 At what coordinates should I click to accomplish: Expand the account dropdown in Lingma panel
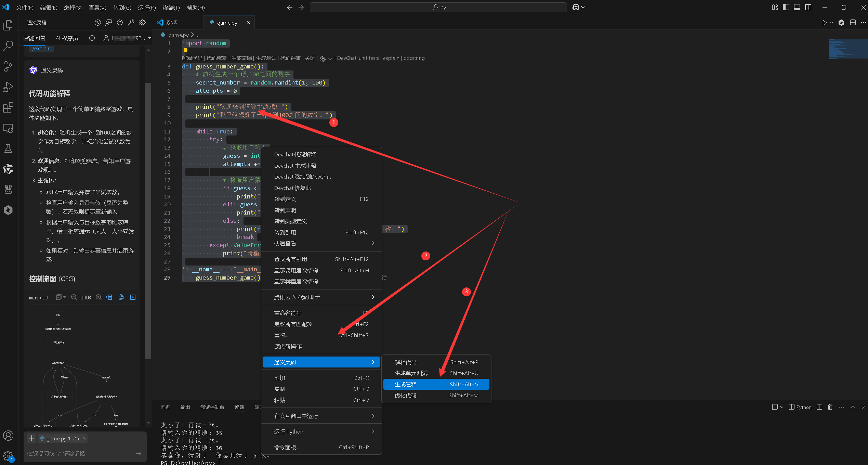149,38
